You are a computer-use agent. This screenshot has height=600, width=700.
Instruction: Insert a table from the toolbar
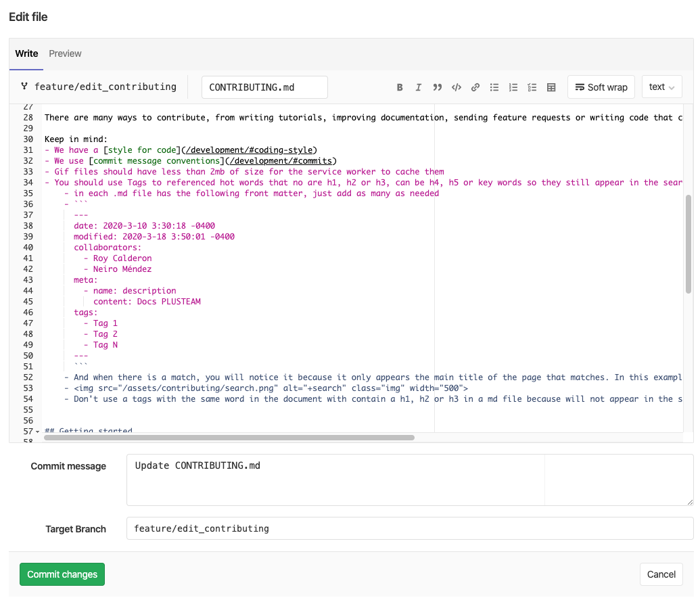[x=551, y=87]
